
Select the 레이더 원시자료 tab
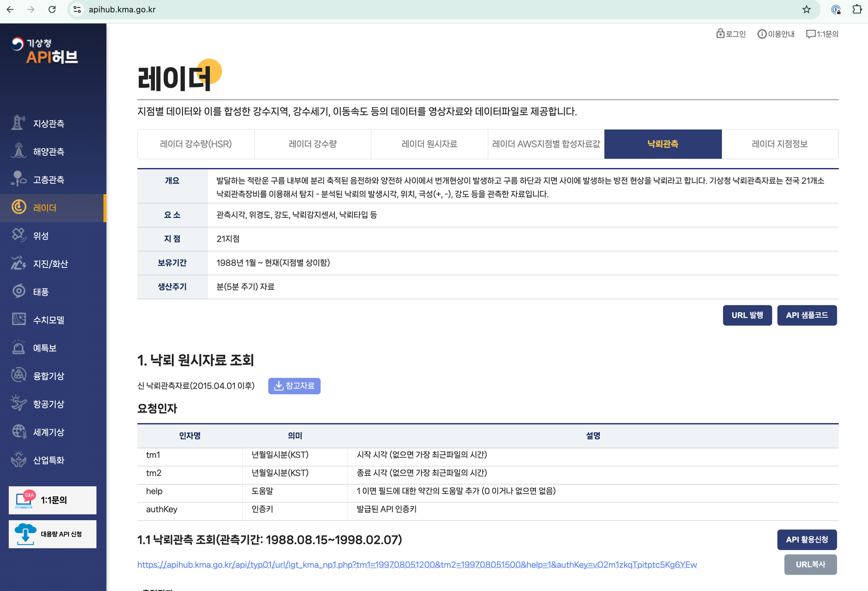point(429,144)
